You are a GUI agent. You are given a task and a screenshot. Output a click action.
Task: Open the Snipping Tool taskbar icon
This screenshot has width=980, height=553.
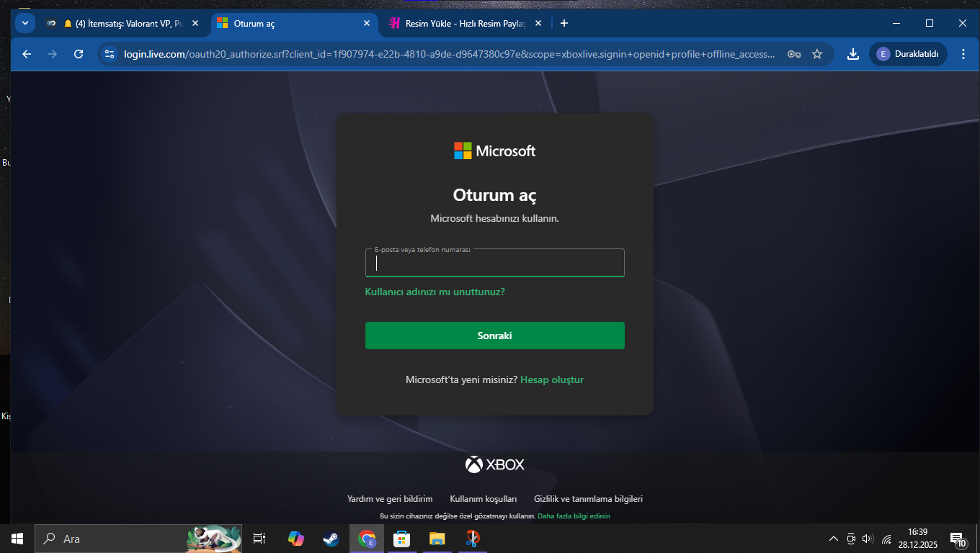click(x=472, y=539)
